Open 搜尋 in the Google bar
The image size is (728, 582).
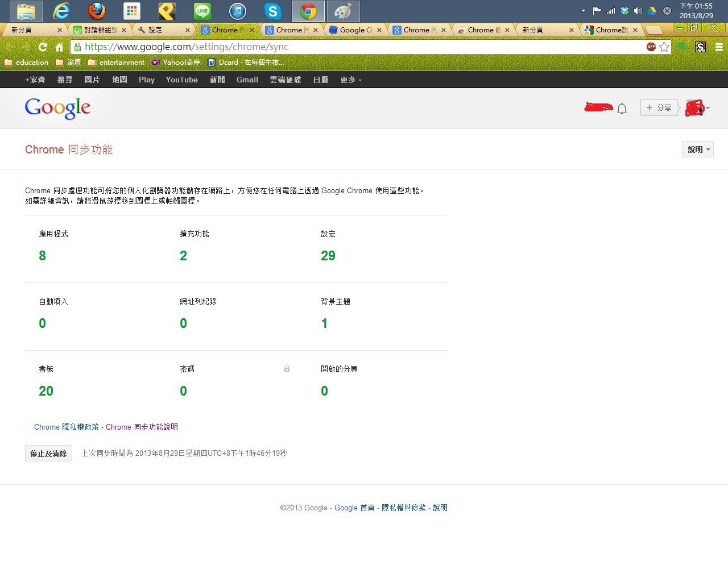pos(65,80)
